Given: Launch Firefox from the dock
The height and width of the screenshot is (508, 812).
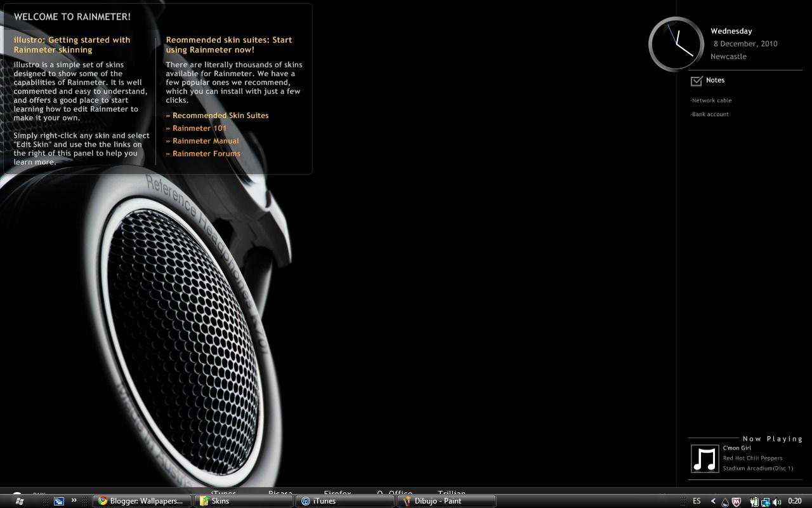Looking at the screenshot, I should pyautogui.click(x=337, y=493).
